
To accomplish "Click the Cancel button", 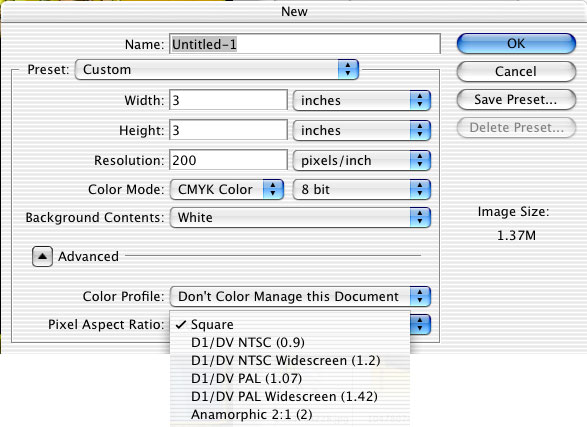I will coord(516,71).
